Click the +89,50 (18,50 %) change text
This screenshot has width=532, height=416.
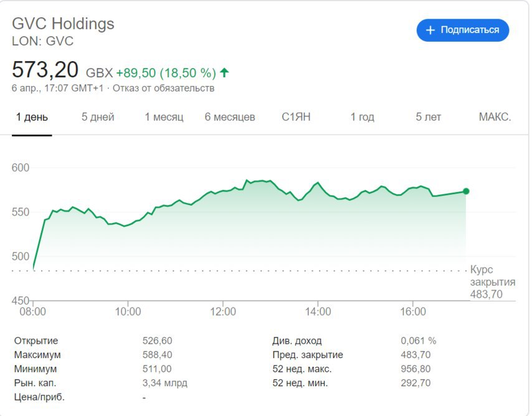pos(166,73)
